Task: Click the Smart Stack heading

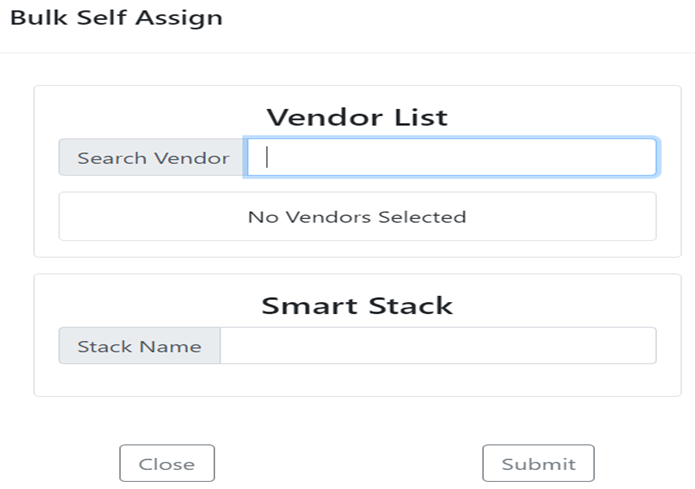Action: tap(357, 306)
